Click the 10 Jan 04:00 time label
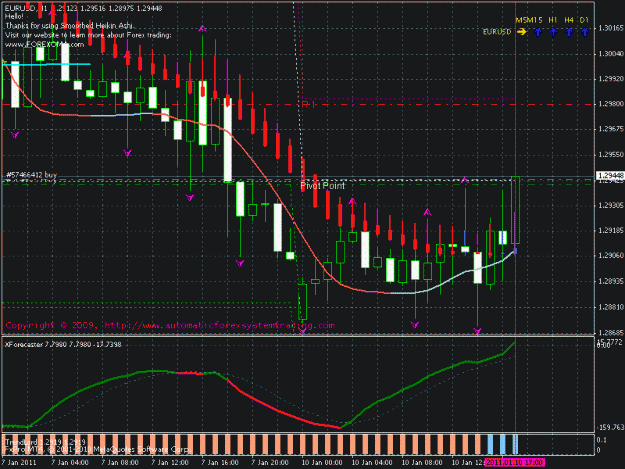Viewport: 625px width, 469px height. 372,463
